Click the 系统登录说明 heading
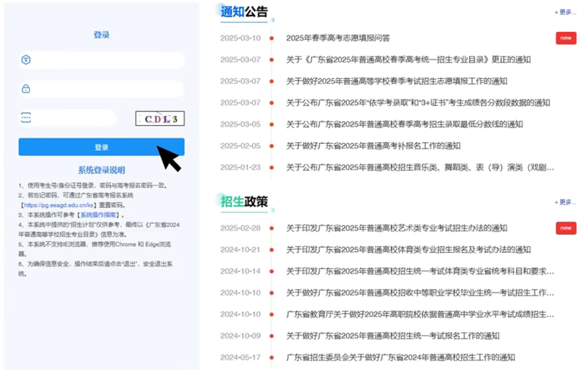 (102, 170)
